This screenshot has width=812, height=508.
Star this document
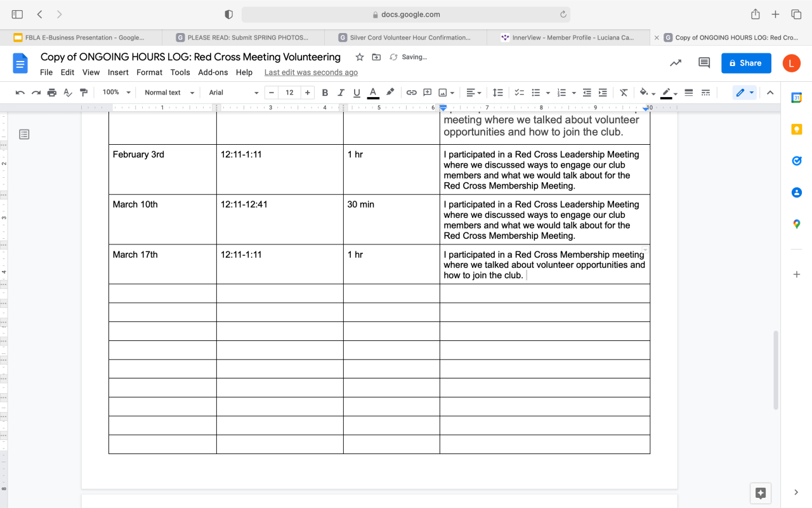coord(360,57)
